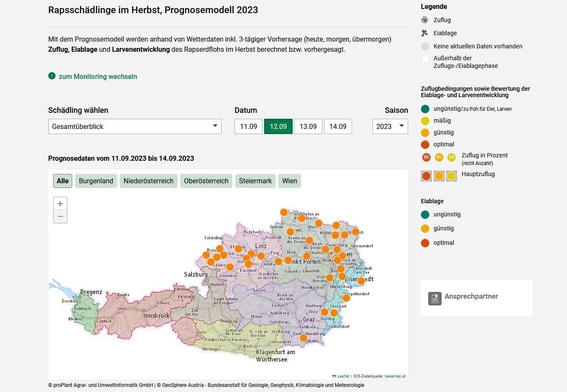Click the Zuflug insect icon in legend
The height and width of the screenshot is (392, 567).
[425, 20]
